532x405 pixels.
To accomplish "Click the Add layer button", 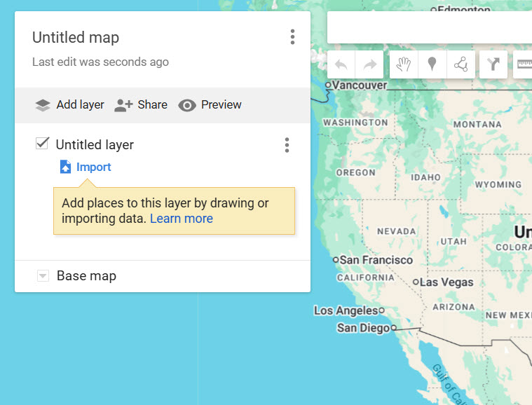I will click(69, 105).
